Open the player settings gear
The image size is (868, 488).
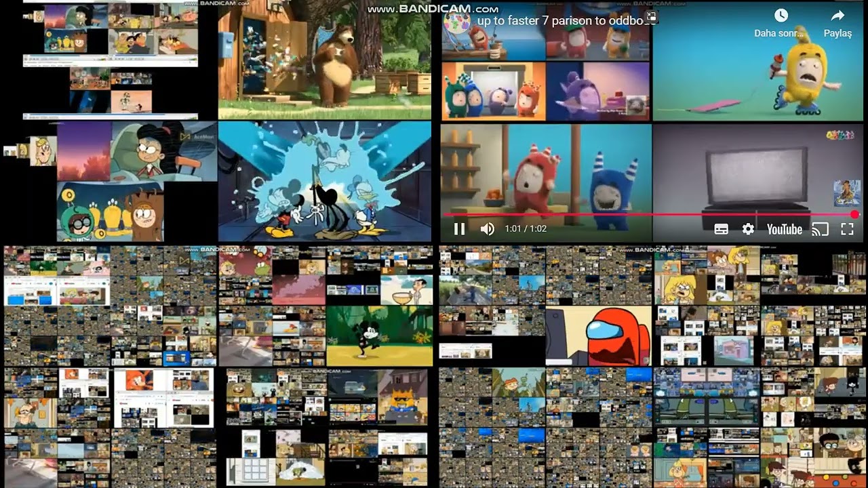[x=748, y=229]
